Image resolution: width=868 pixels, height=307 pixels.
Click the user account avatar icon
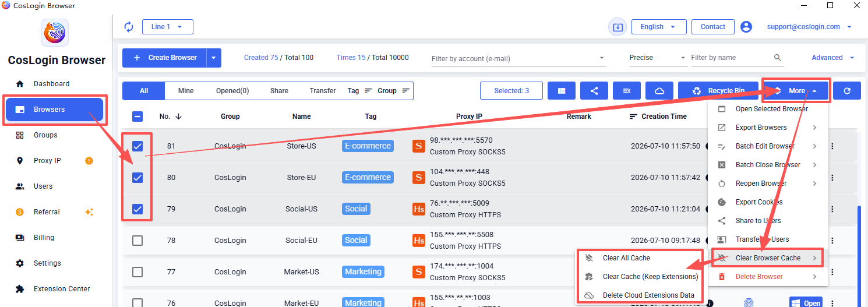coord(746,27)
